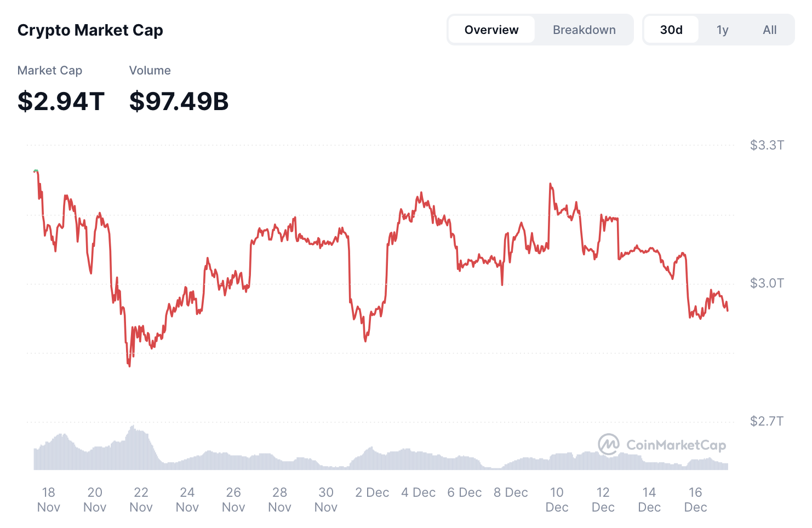
Task: Switch to the Breakdown tab
Action: click(584, 30)
